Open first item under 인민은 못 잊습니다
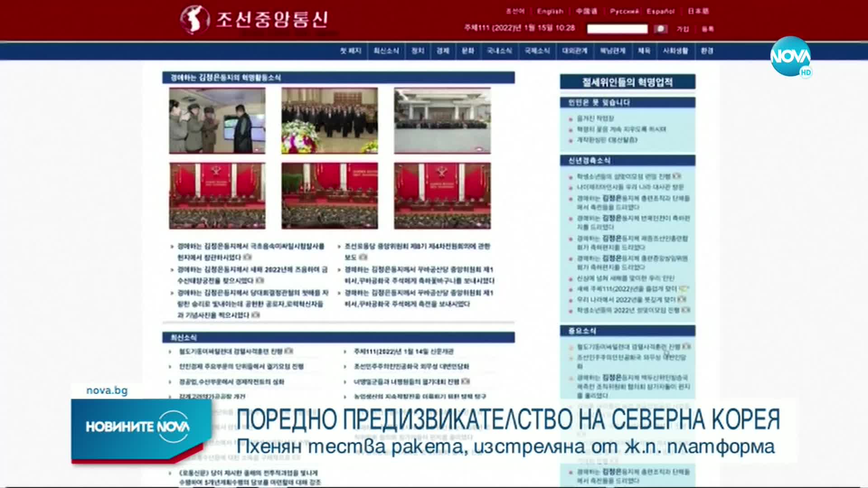This screenshot has width=868, height=488. coord(595,118)
